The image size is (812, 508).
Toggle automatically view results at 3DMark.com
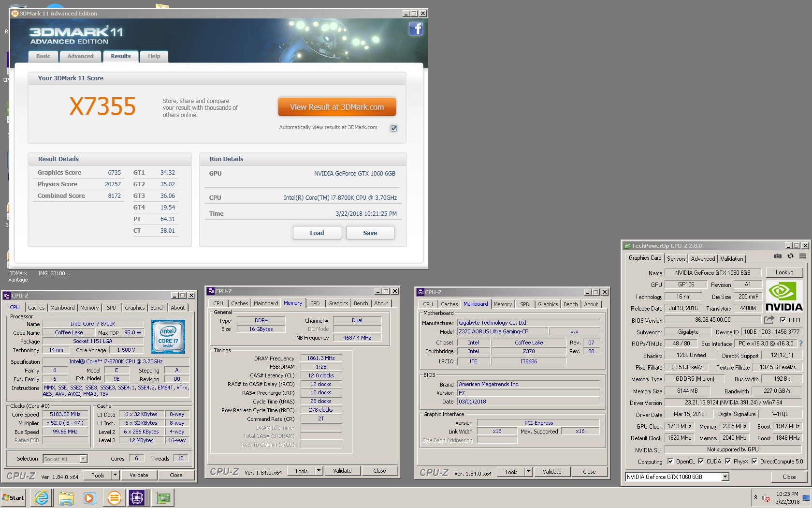click(x=393, y=128)
